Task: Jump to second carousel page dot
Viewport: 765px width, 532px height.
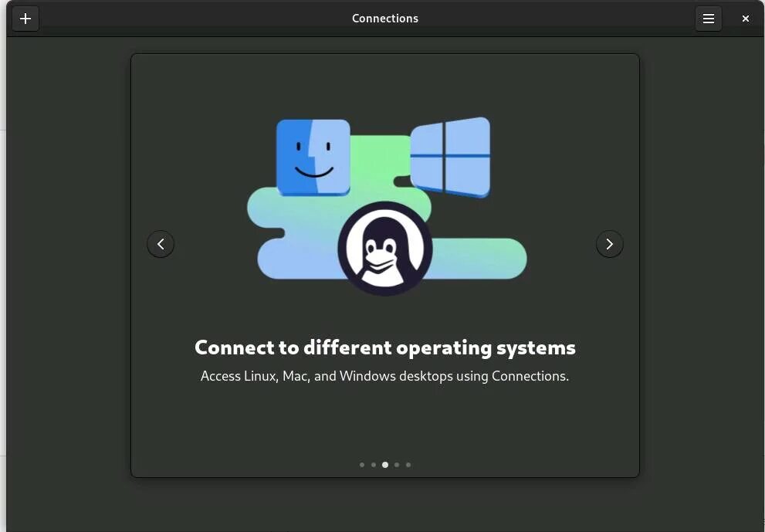Action: (374, 465)
